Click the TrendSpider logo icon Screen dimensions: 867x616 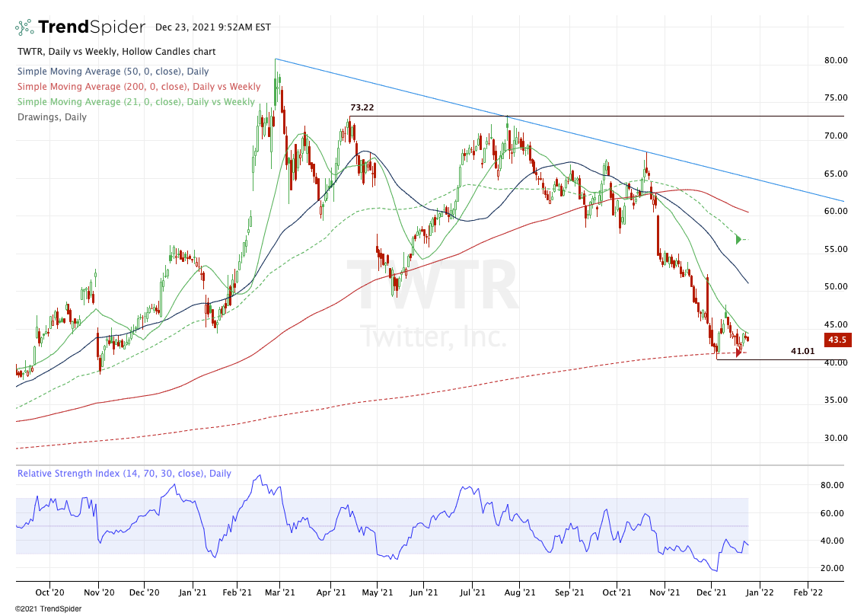(x=24, y=27)
